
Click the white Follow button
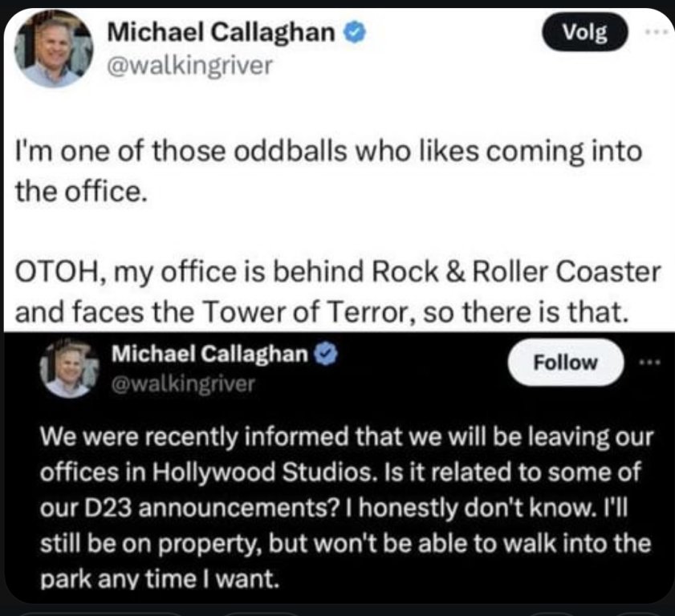click(565, 363)
